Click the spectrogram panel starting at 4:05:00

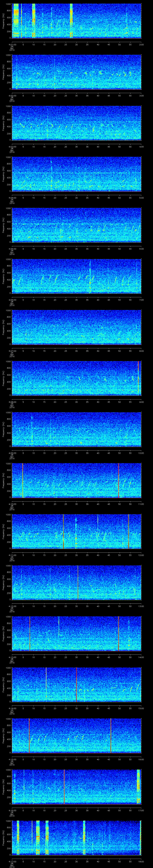(77, 225)
